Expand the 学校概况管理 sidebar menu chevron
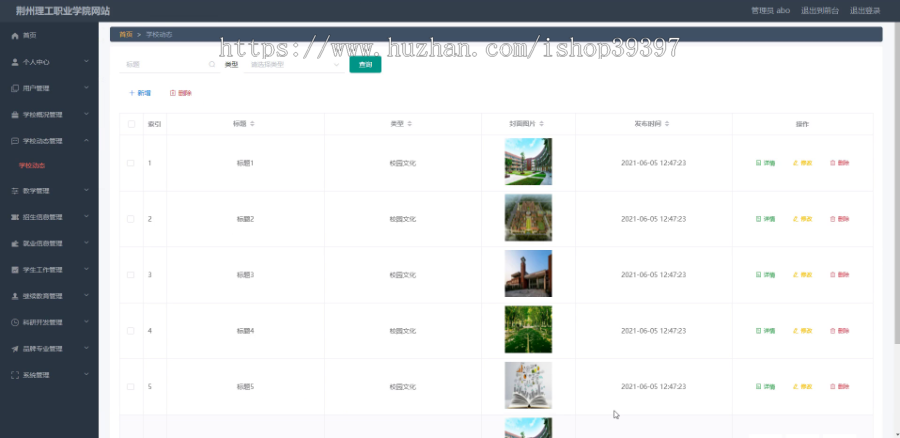 click(x=86, y=114)
